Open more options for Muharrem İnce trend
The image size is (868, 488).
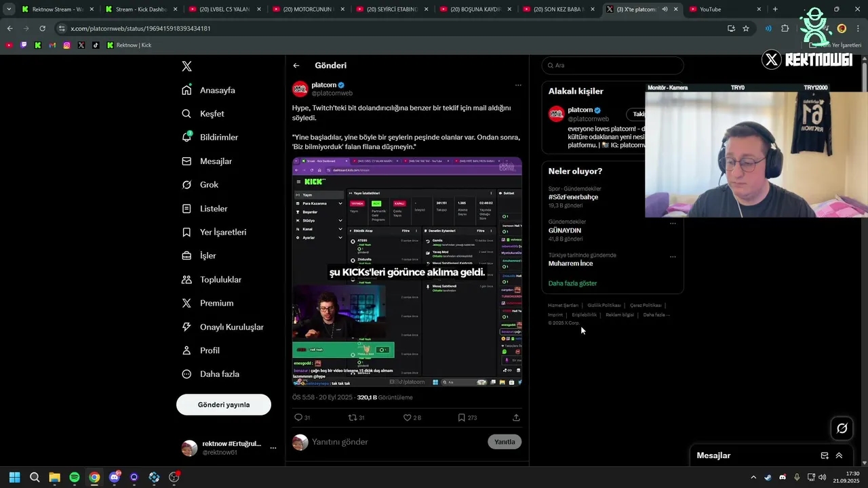(673, 257)
